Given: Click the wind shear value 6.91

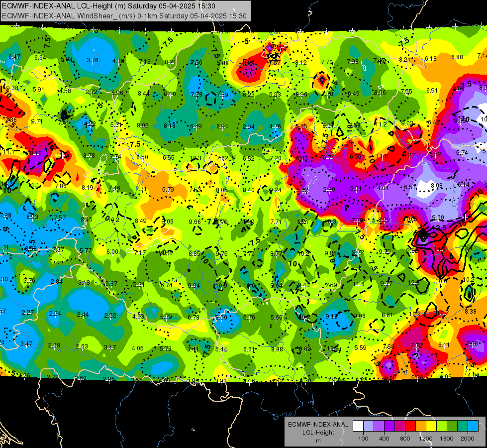Looking at the screenshot, I should pyautogui.click(x=432, y=91).
